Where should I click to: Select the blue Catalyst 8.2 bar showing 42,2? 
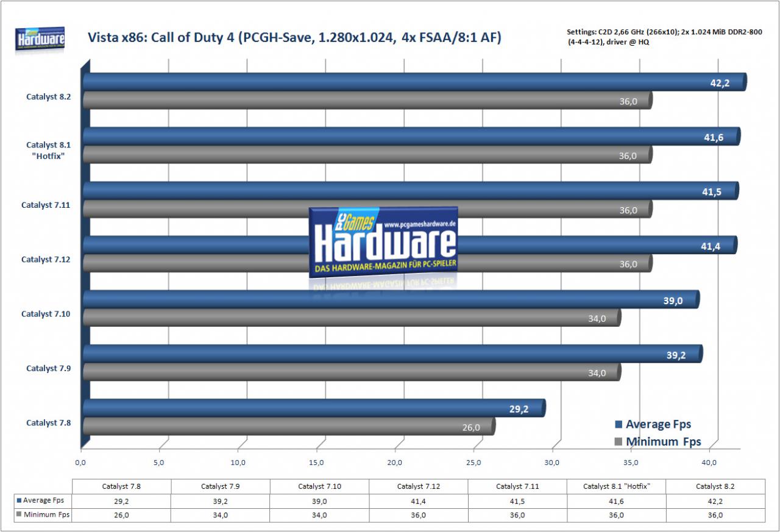(414, 82)
